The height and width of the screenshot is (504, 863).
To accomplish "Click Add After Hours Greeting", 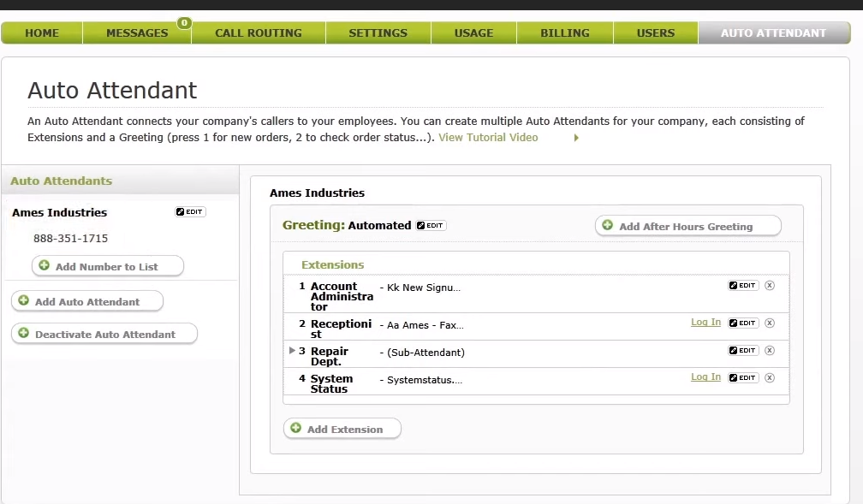I will 688,226.
